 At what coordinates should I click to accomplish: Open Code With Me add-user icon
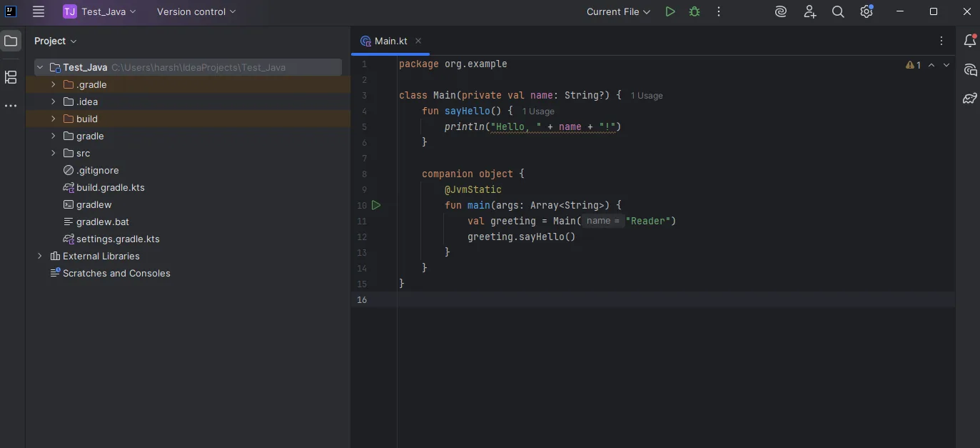click(x=809, y=11)
